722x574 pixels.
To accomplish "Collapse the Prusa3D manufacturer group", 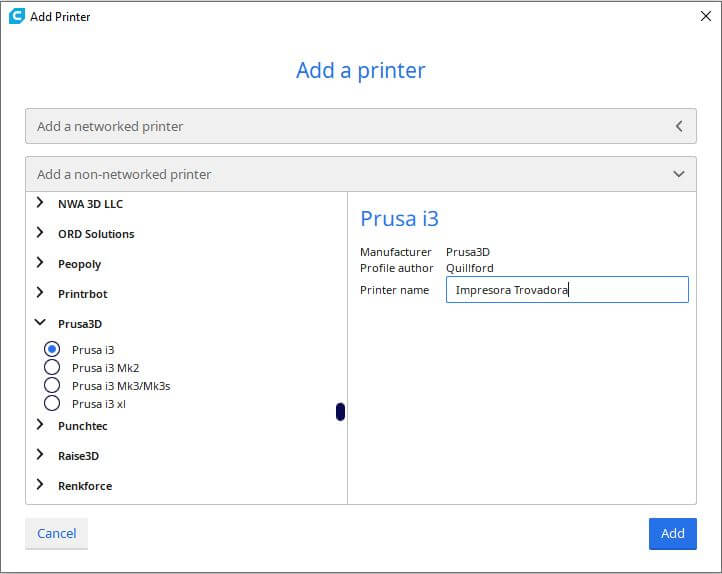I will (x=40, y=323).
